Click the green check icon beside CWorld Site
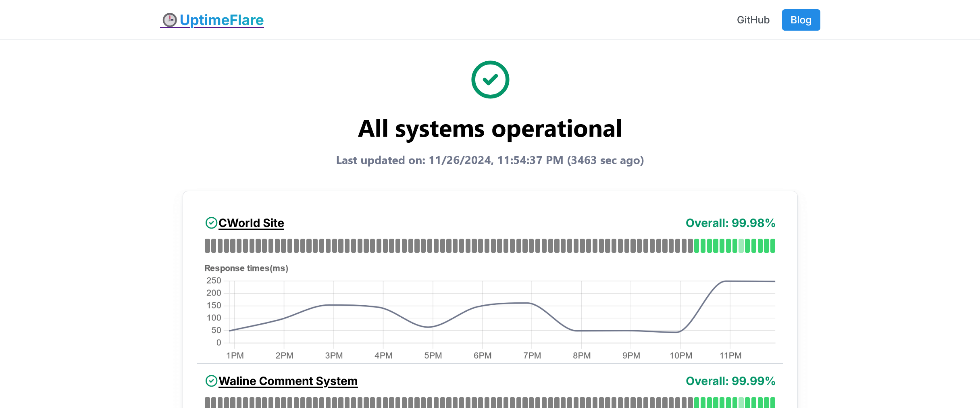Viewport: 980px width, 408px height. point(212,223)
